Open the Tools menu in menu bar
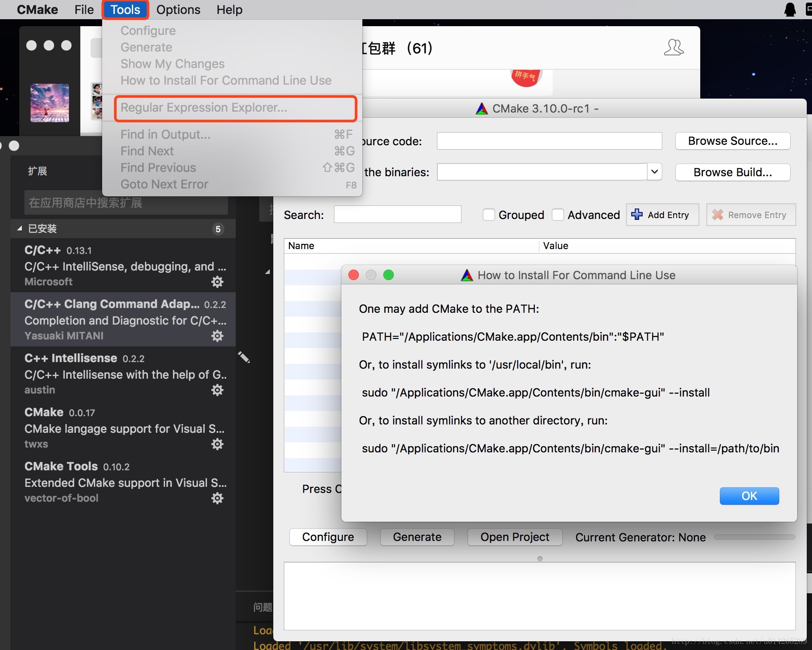The image size is (812, 650). click(125, 10)
